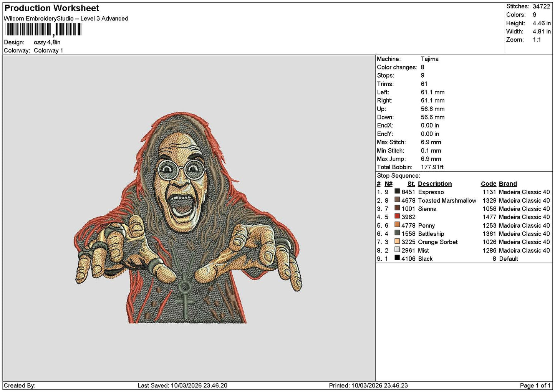Click the 'St.' column header
This screenshot has height=392, width=555.
click(x=411, y=184)
